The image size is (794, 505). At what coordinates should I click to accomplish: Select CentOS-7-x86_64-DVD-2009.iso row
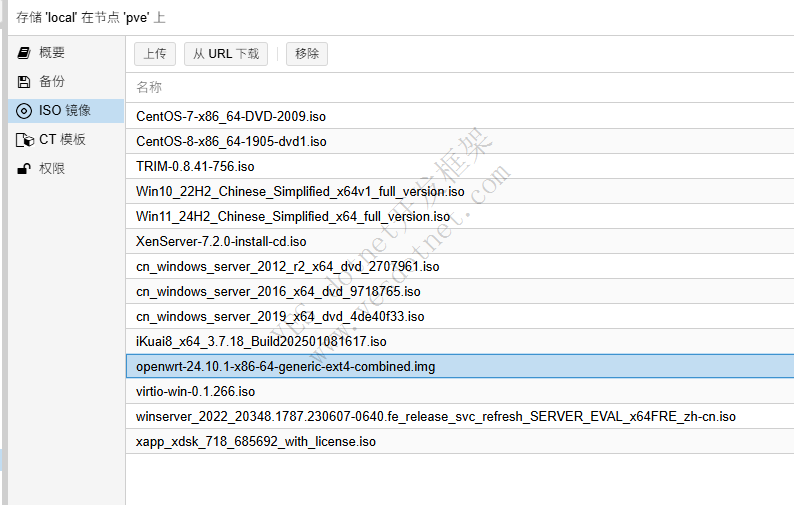coord(460,116)
